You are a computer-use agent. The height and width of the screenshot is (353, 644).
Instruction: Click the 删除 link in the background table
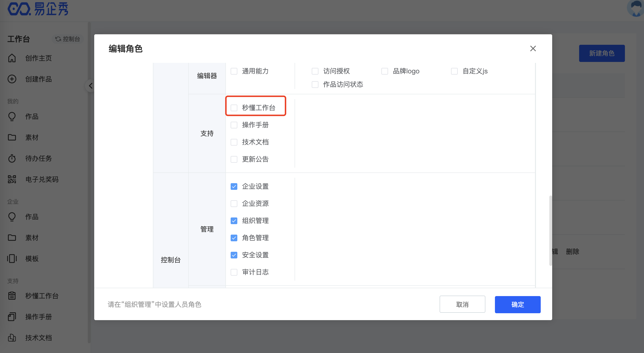[x=572, y=251]
